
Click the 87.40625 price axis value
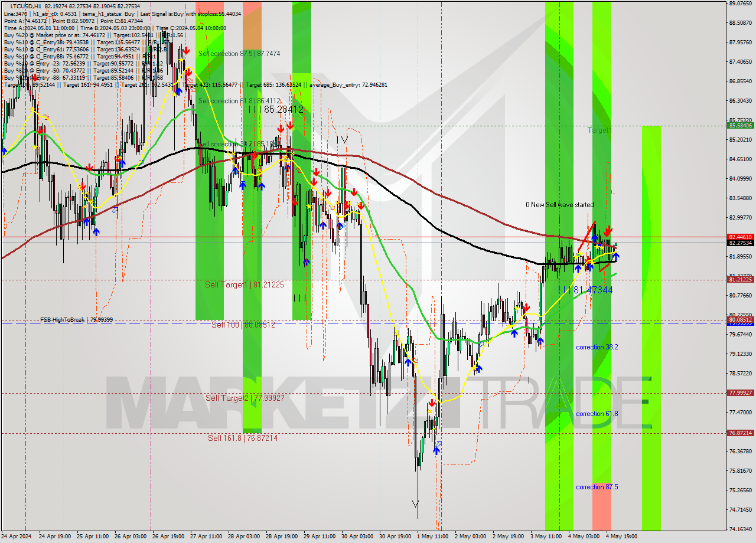click(741, 61)
